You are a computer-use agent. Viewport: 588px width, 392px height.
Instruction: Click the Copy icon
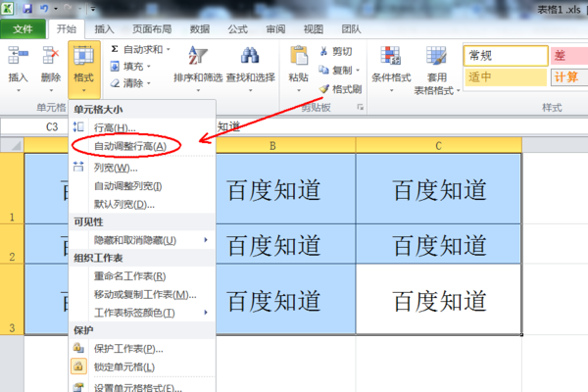[323, 70]
